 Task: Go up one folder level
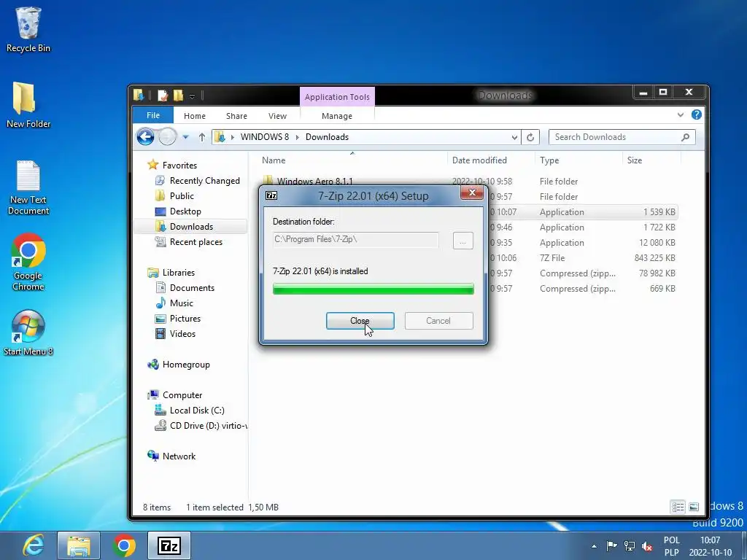[x=202, y=137]
